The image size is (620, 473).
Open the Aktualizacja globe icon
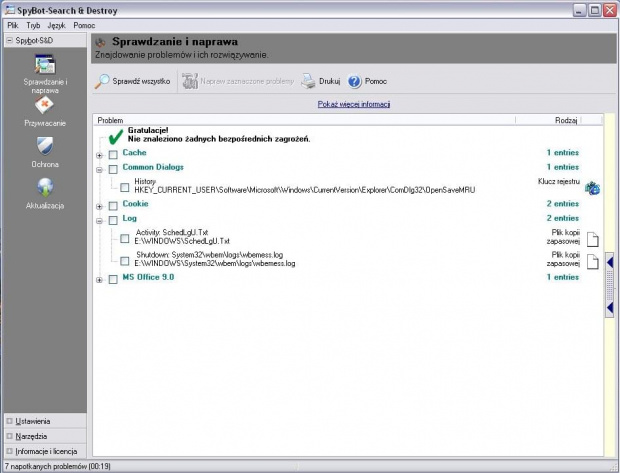(45, 187)
